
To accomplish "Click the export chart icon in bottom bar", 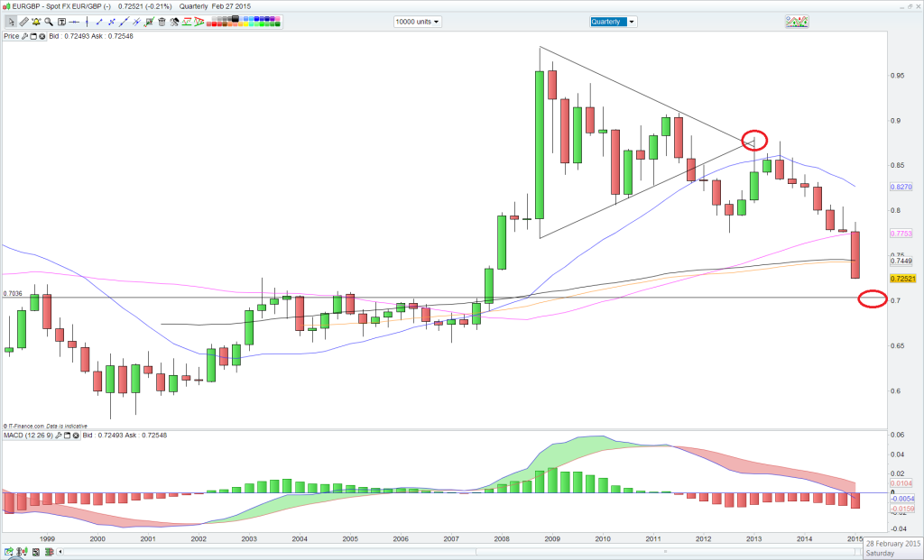I will pos(9,552).
